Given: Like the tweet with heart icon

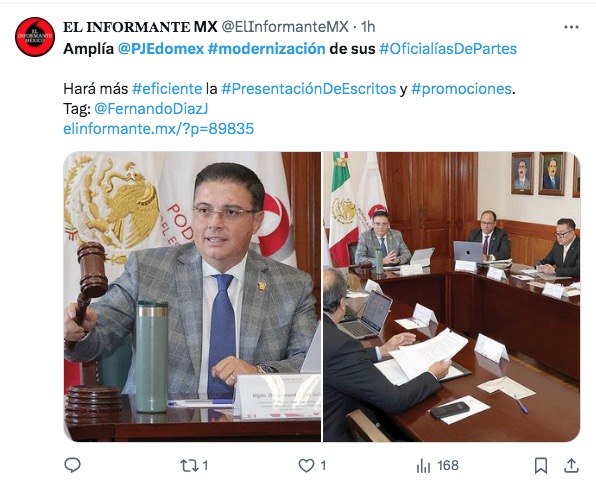Looking at the screenshot, I should [306, 465].
